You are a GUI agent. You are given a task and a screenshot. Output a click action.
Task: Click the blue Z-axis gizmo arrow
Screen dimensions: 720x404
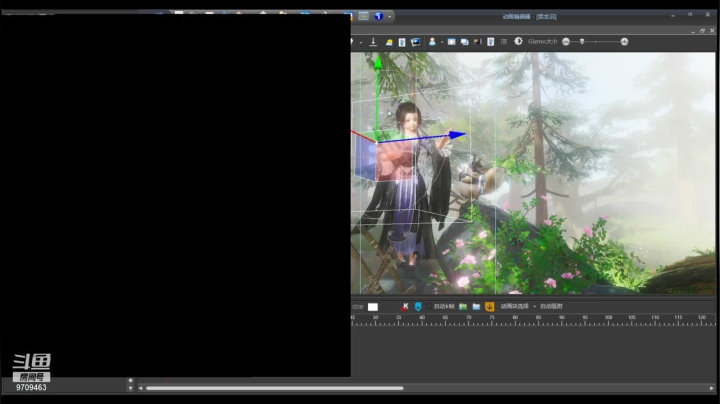tap(457, 135)
